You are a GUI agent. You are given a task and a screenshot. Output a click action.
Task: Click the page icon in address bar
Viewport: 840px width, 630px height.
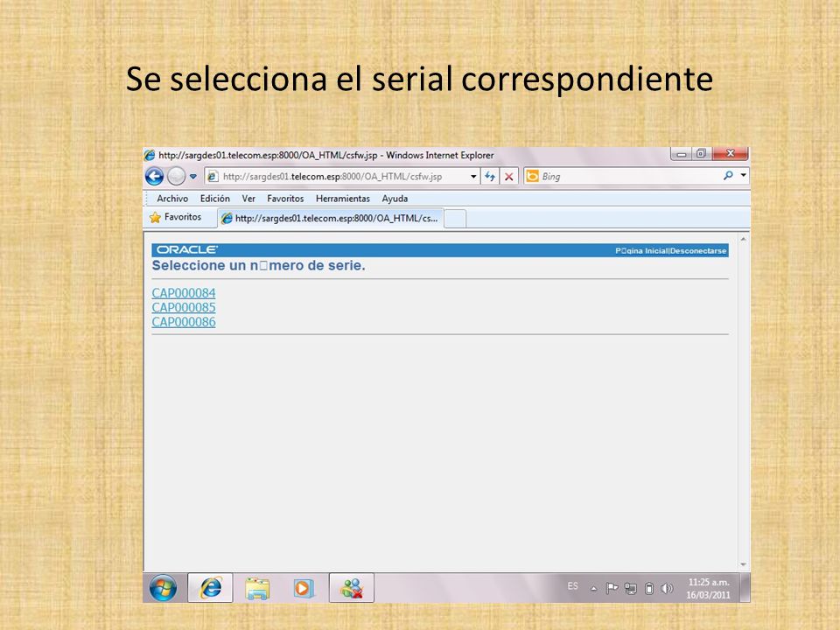tap(213, 176)
